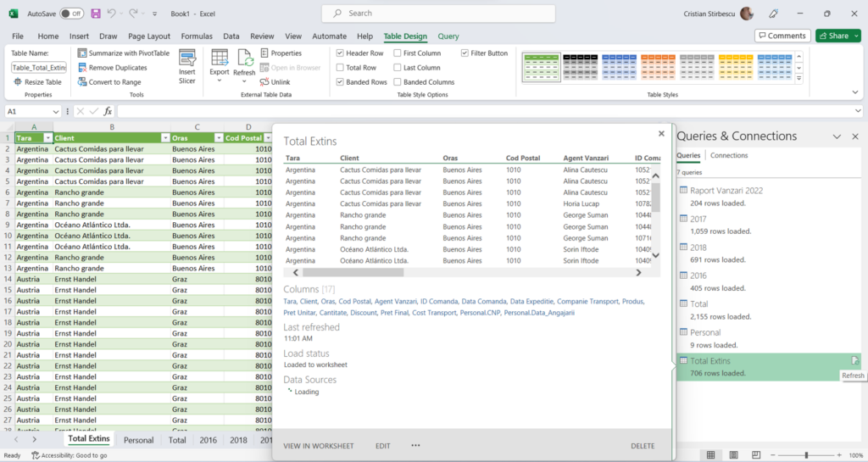This screenshot has height=462, width=868.
Task: Click EDIT in query preview
Action: coord(382,446)
